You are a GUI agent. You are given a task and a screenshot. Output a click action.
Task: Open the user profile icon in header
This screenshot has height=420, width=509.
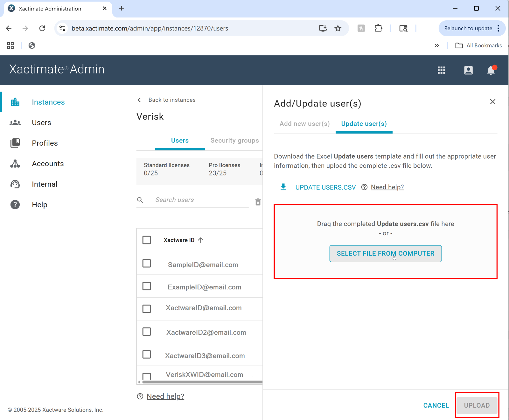pyautogui.click(x=468, y=70)
